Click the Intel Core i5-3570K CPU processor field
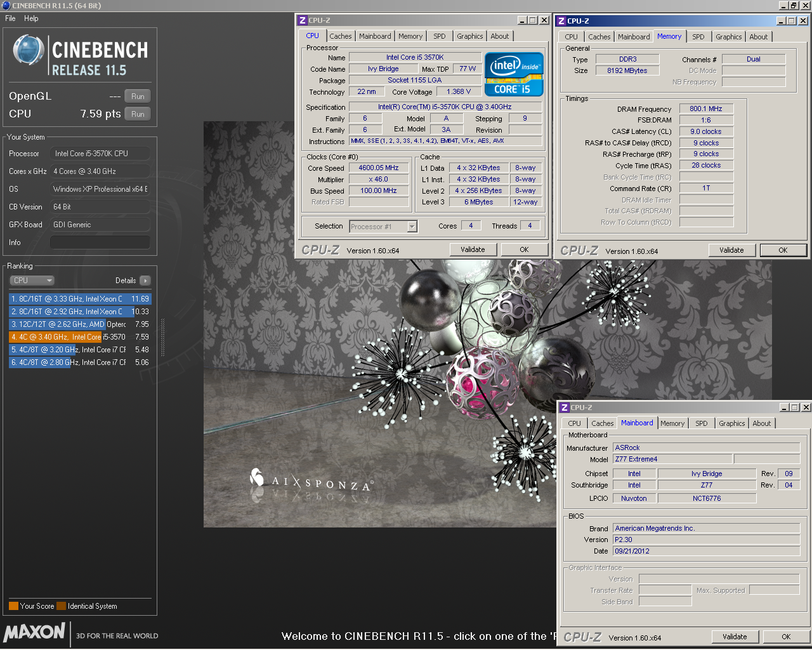 point(100,154)
